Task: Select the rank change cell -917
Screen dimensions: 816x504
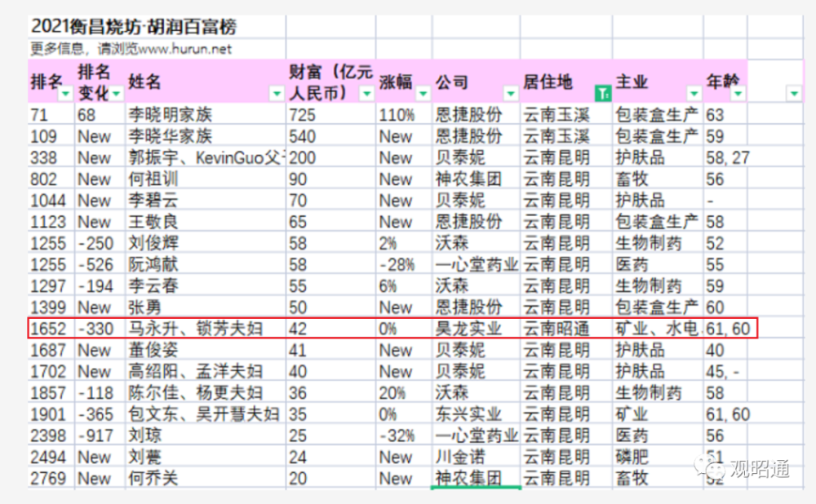Action: [100, 435]
